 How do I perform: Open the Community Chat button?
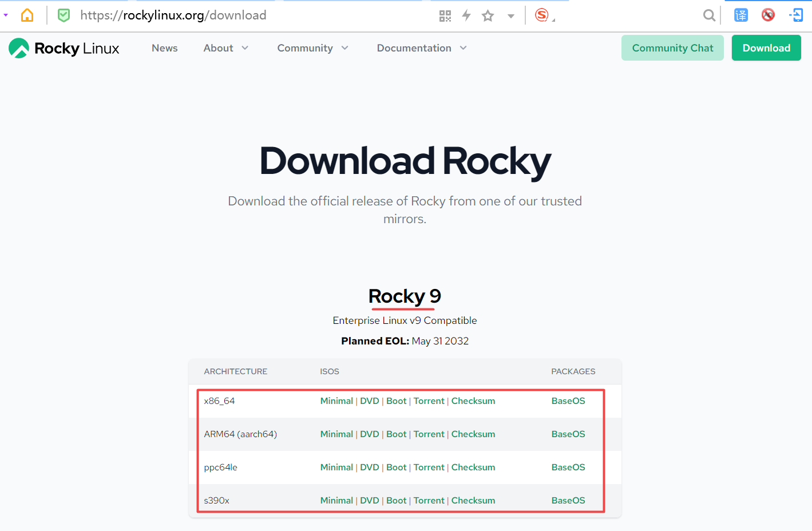[672, 48]
